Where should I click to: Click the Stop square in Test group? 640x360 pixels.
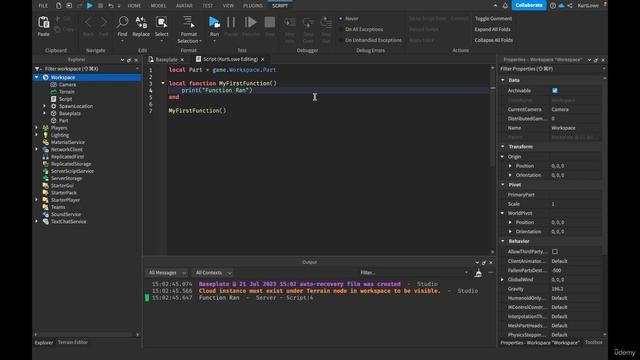(x=269, y=22)
